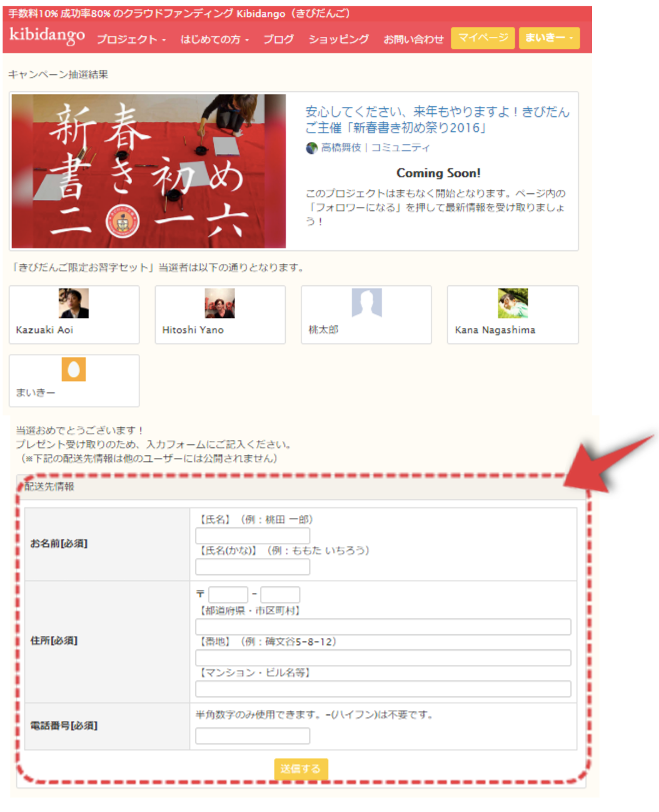The width and height of the screenshot is (659, 812).
Task: Focus the first postal code field
Action: pyautogui.click(x=228, y=594)
